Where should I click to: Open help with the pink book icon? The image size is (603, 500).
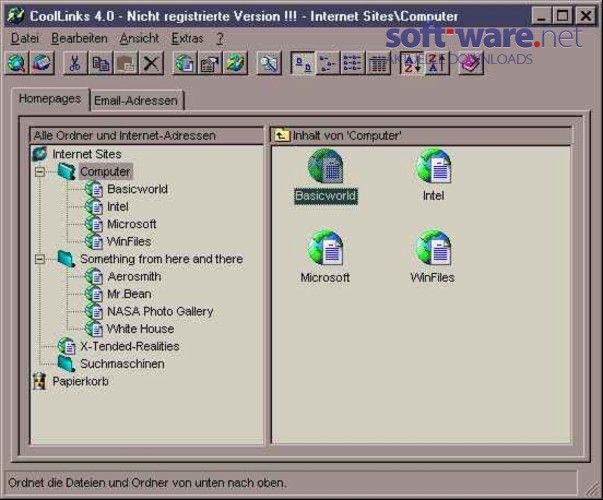471,63
